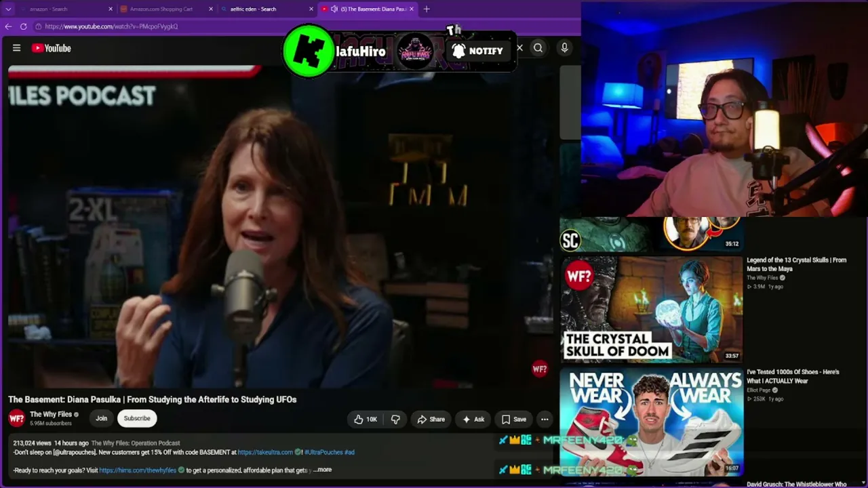Open 'Legend of the 13 Crystal Skulls' title
Image resolution: width=868 pixels, height=488 pixels.
pos(796,264)
